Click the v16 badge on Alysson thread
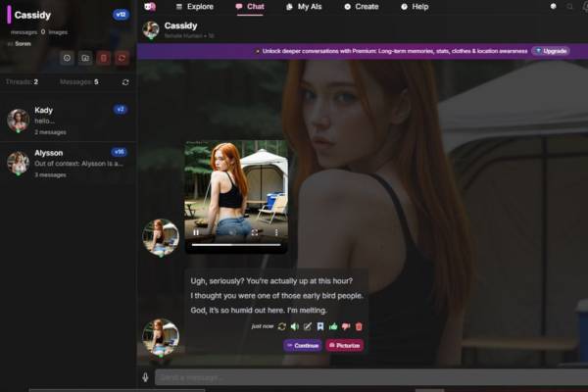The height and width of the screenshot is (392, 588). 120,152
